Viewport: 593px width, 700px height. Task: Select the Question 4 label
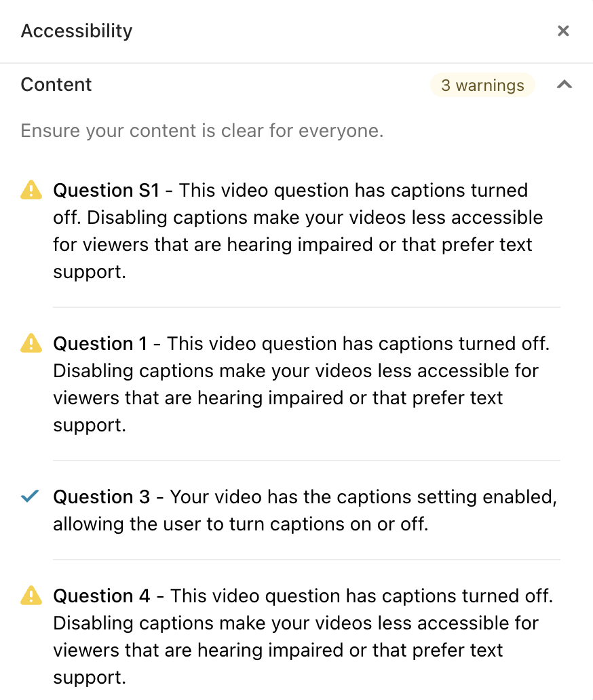pos(101,596)
